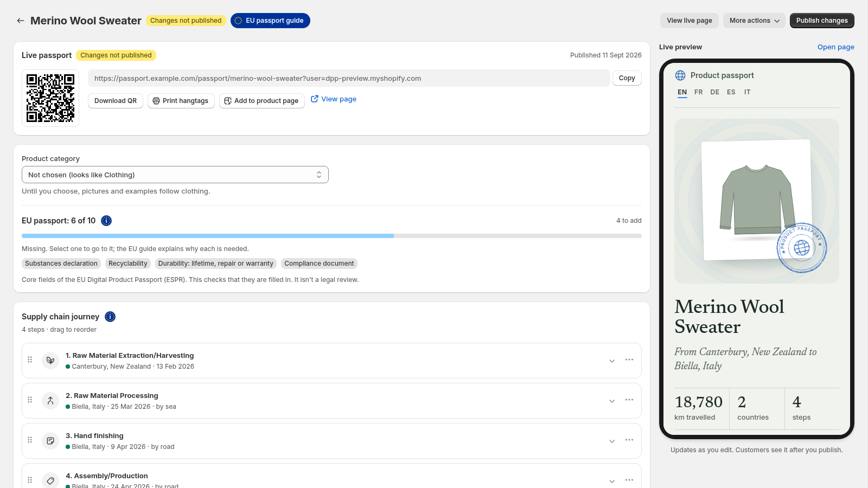Image resolution: width=868 pixels, height=488 pixels.
Task: Grab drag handle of Assembly/Production step
Action: [30, 480]
